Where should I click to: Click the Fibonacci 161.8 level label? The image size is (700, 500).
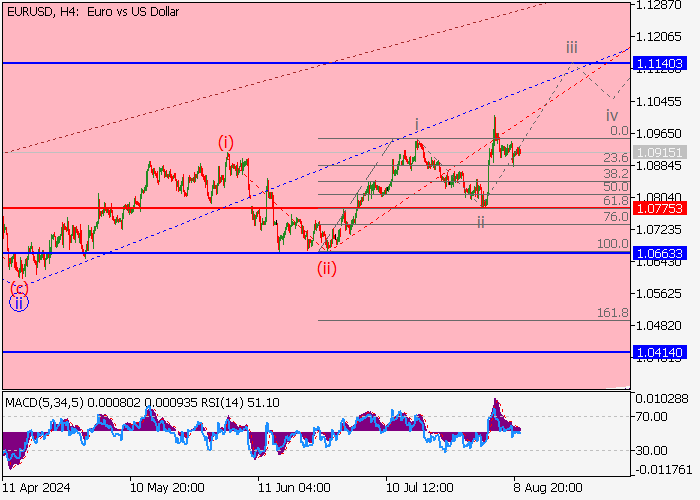click(x=612, y=313)
